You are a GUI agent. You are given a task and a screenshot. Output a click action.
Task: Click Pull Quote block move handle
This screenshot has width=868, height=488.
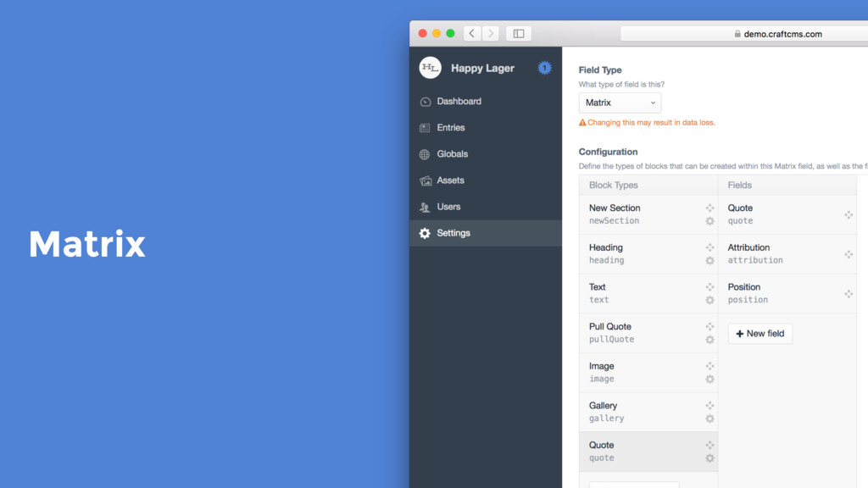pyautogui.click(x=709, y=326)
